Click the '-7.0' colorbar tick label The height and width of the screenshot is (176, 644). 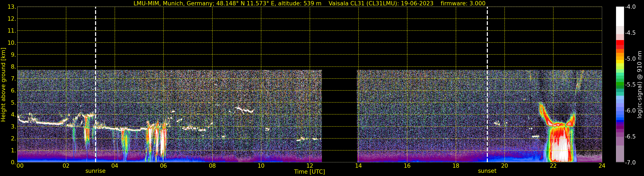pos(630,163)
